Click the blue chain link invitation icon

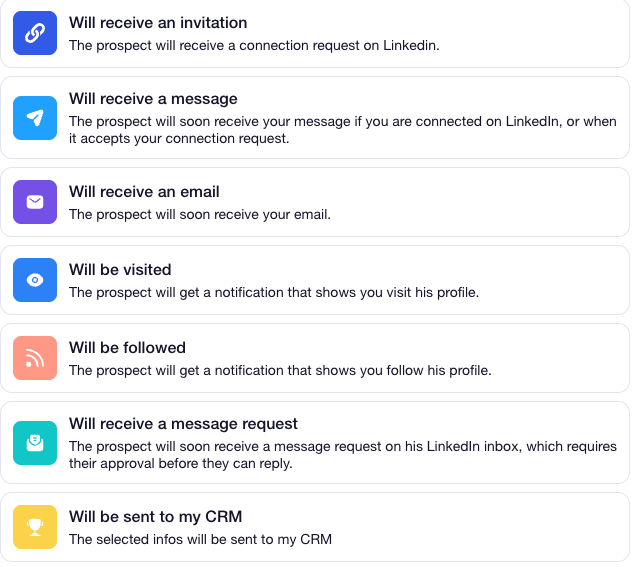pos(35,33)
